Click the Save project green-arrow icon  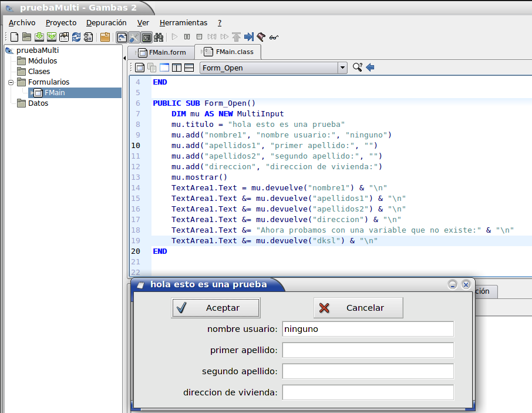[x=39, y=37]
